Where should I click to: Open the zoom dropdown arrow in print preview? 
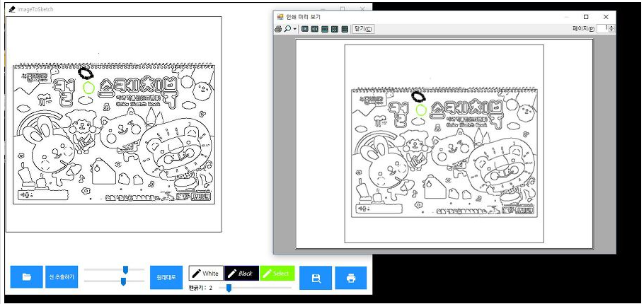pyautogui.click(x=295, y=29)
